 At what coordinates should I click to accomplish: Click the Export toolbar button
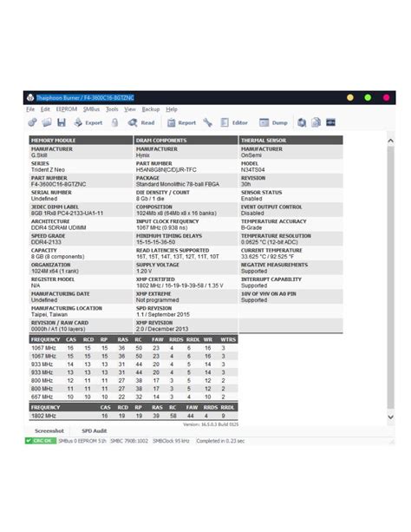point(88,122)
